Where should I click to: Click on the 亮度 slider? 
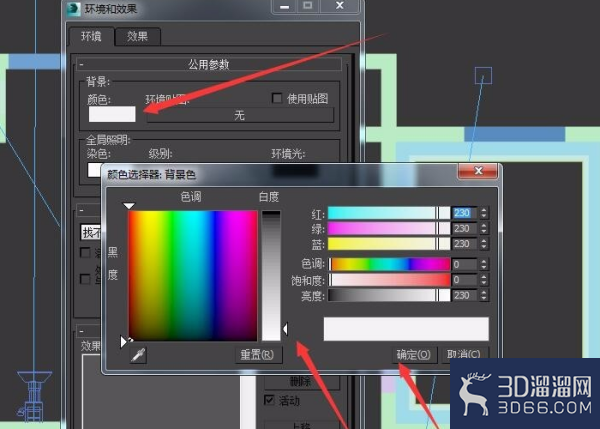[x=389, y=295]
